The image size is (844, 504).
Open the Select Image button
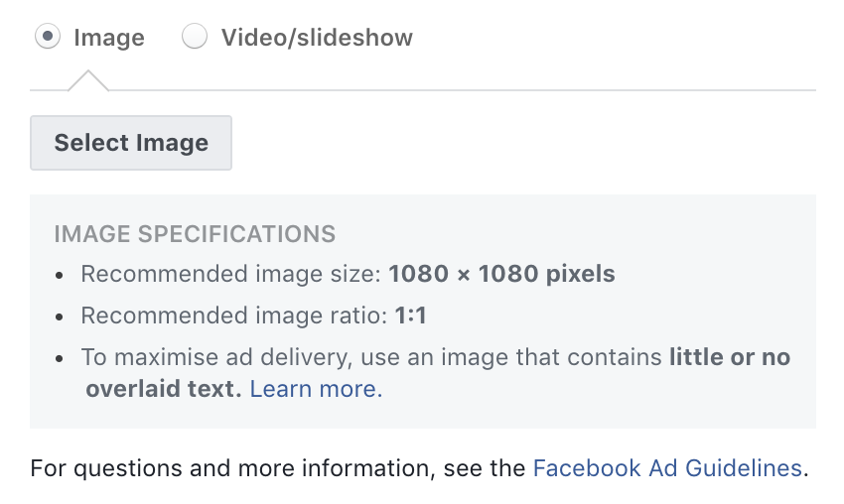click(x=131, y=143)
